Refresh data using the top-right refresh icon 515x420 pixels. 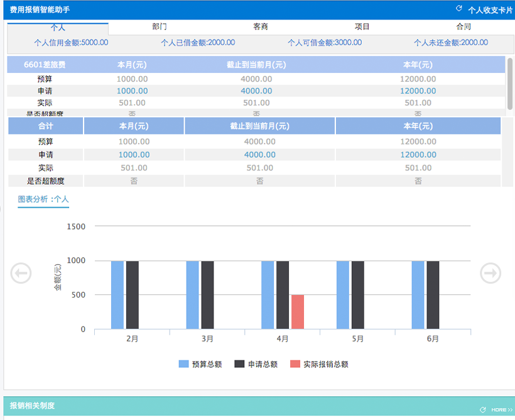point(460,8)
